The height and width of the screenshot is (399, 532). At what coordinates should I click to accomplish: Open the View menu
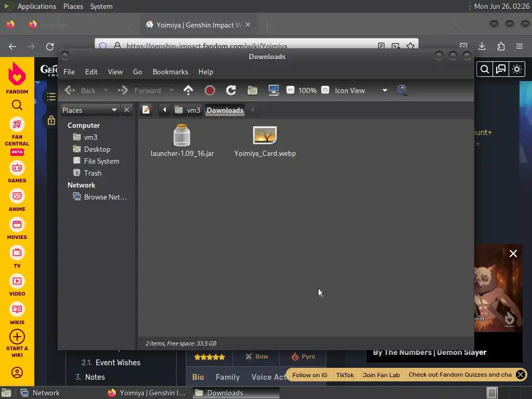[115, 72]
